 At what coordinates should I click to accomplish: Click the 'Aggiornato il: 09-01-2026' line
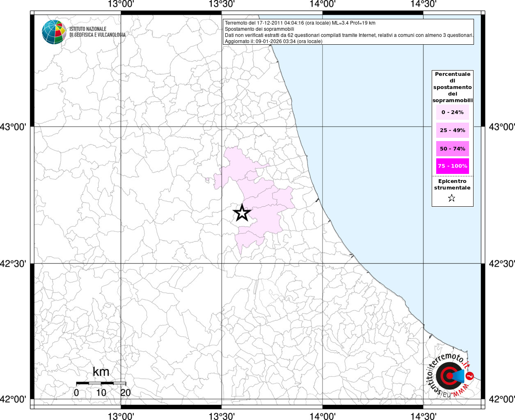[274, 41]
